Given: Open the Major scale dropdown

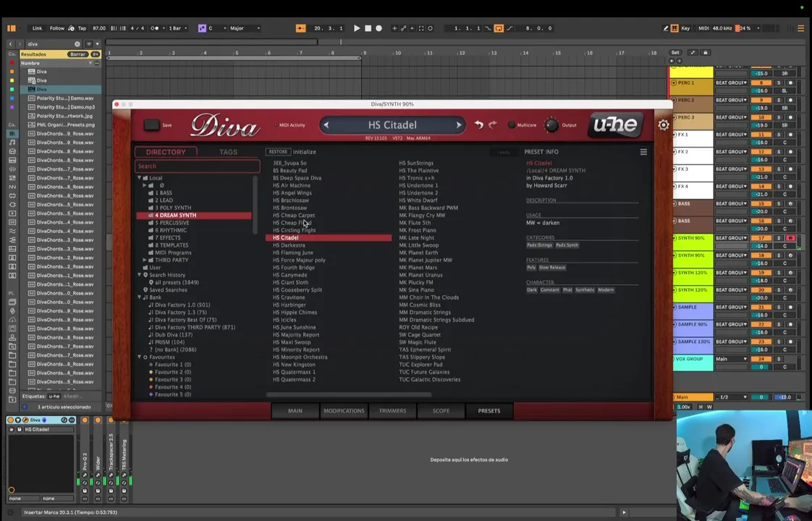Looking at the screenshot, I should [x=245, y=28].
